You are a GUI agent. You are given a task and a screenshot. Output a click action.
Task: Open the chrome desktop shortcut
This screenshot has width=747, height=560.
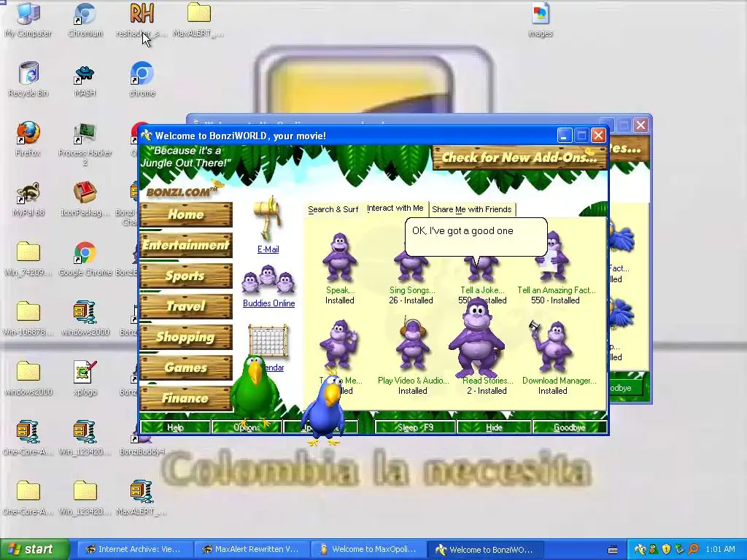click(142, 79)
